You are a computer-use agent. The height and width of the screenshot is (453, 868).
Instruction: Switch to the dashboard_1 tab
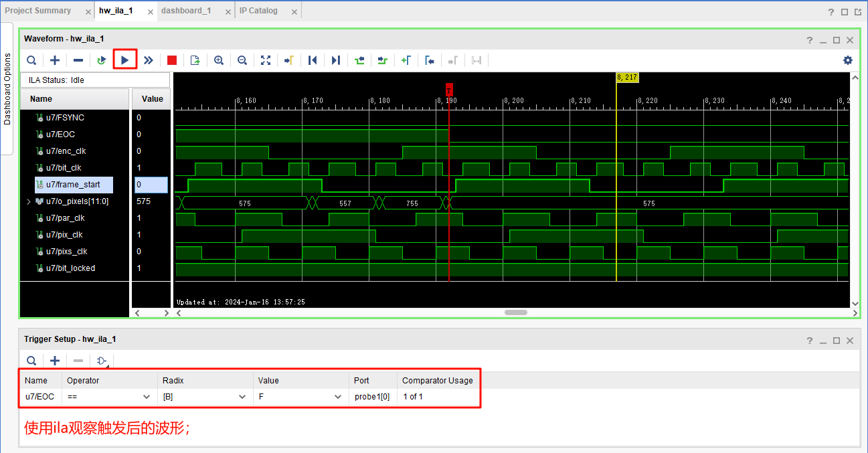point(186,11)
